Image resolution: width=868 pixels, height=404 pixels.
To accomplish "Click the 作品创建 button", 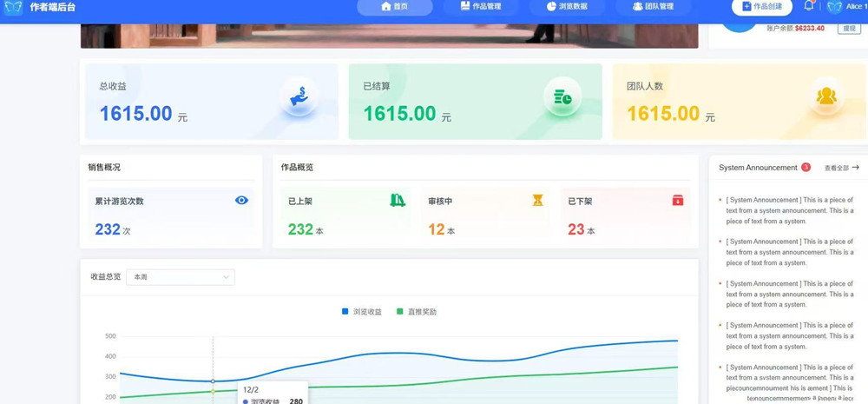I will pos(761,7).
